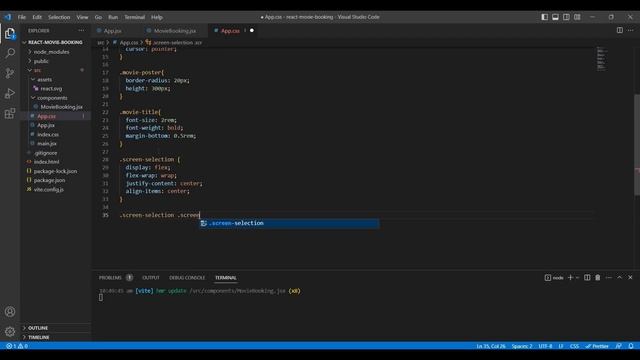This screenshot has width=640, height=360.
Task: Select the Terminal panel tab
Action: (x=226, y=278)
